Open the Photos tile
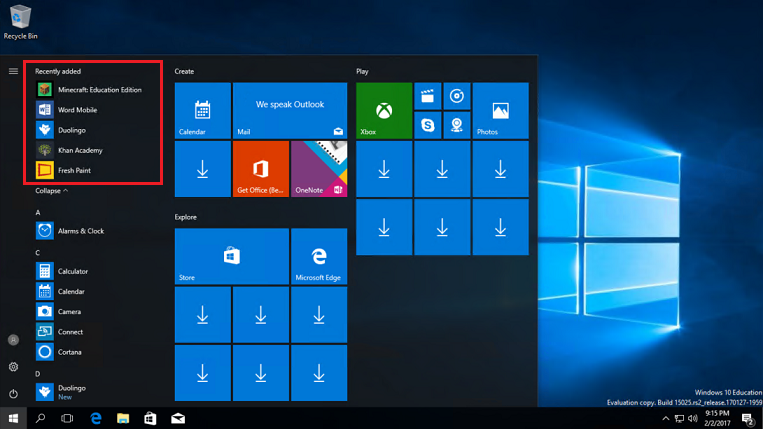The height and width of the screenshot is (429, 763). pyautogui.click(x=500, y=110)
